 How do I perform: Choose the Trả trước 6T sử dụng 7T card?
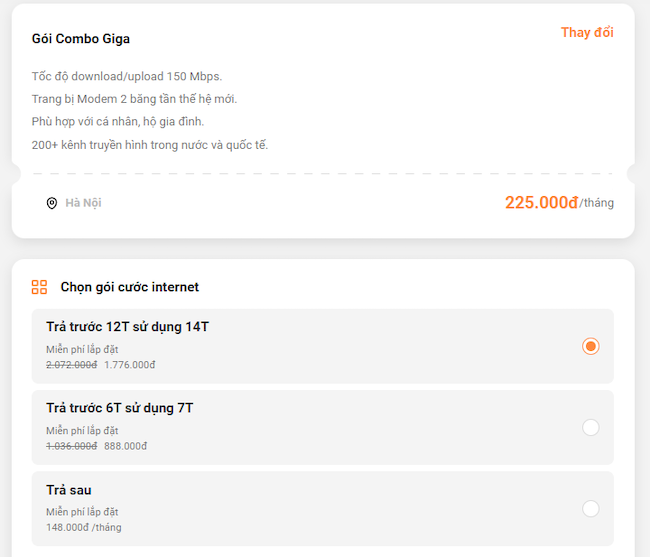point(323,427)
